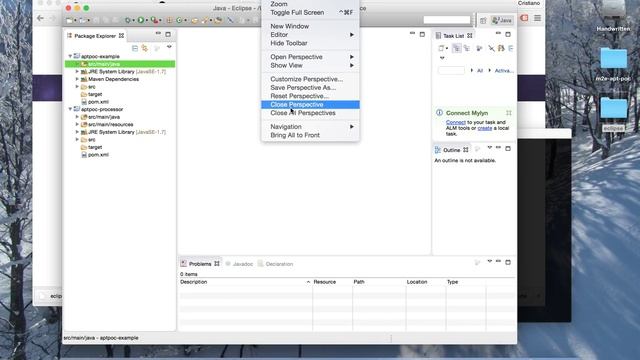Click Collapse All icon in Package Explorer
The image size is (640, 360).
click(135, 48)
